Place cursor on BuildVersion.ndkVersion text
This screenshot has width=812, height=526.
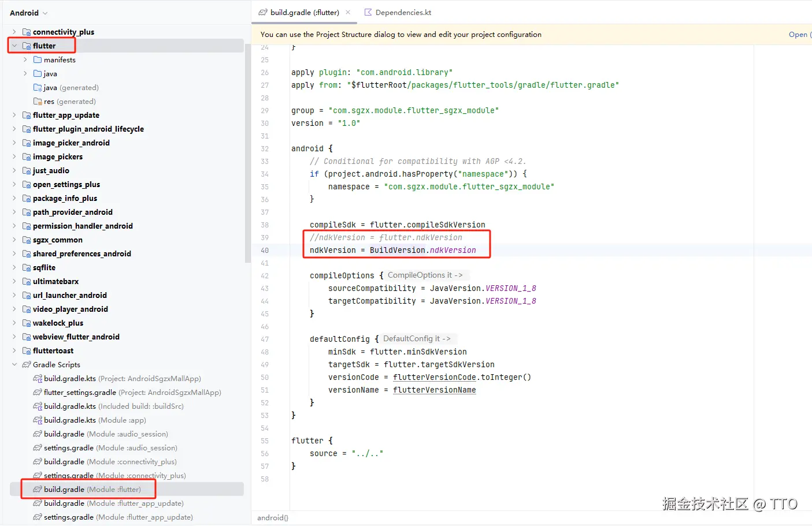423,250
